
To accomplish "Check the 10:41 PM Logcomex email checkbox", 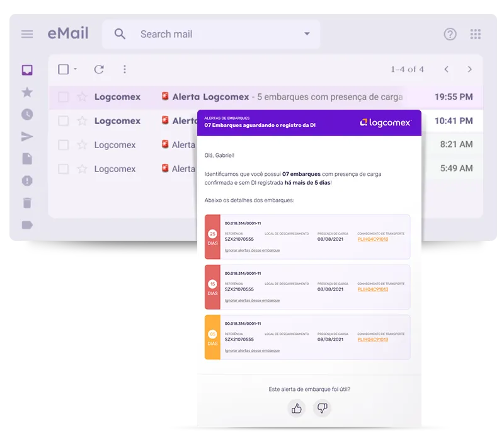I will coord(64,121).
